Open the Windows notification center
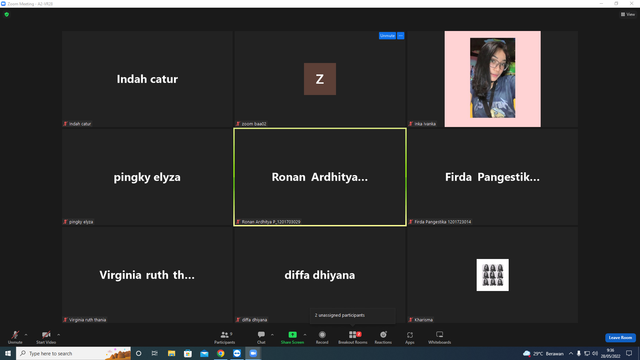The width and height of the screenshot is (640, 360). point(629,353)
